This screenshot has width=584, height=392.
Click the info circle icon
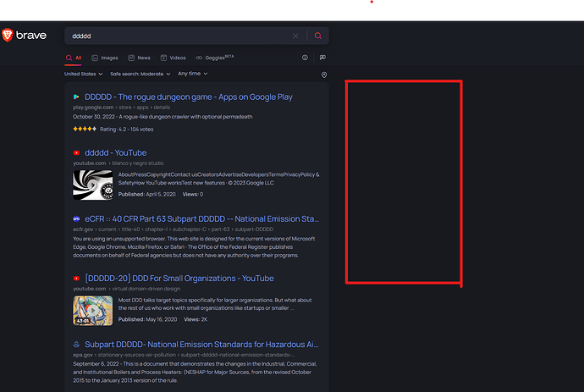305,58
